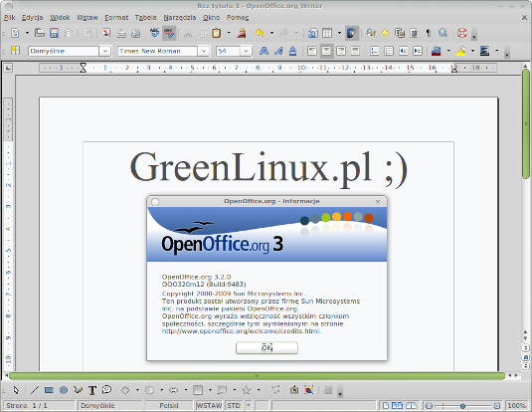Open the Narzędzia menu
This screenshot has width=532, height=412.
click(180, 17)
